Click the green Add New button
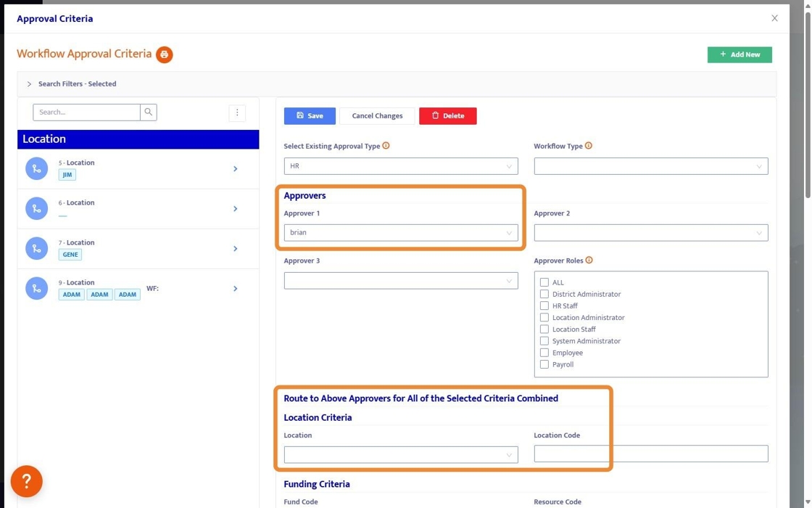The height and width of the screenshot is (508, 812). (x=739, y=54)
